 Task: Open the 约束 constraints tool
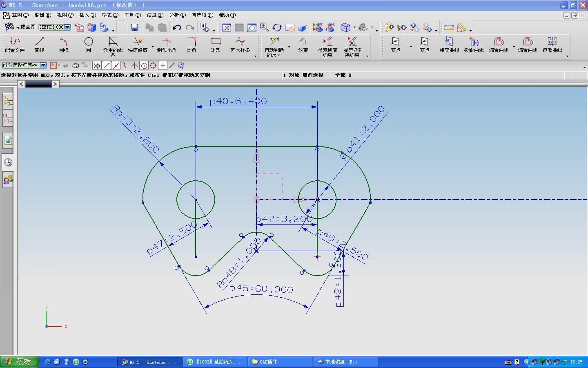tap(303, 45)
